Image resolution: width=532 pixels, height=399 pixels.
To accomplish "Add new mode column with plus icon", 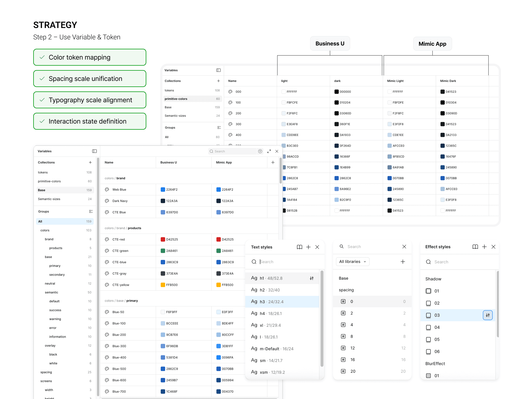I will [x=273, y=162].
